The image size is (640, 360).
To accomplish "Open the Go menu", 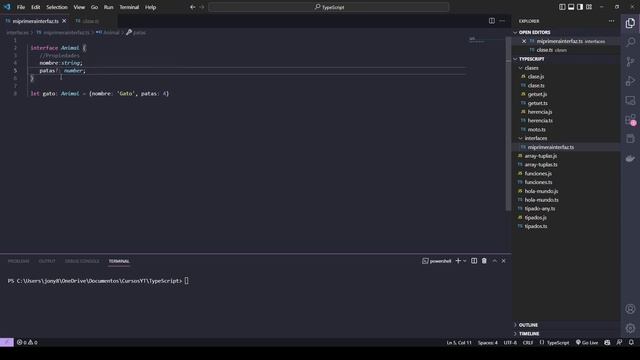I will point(94,7).
